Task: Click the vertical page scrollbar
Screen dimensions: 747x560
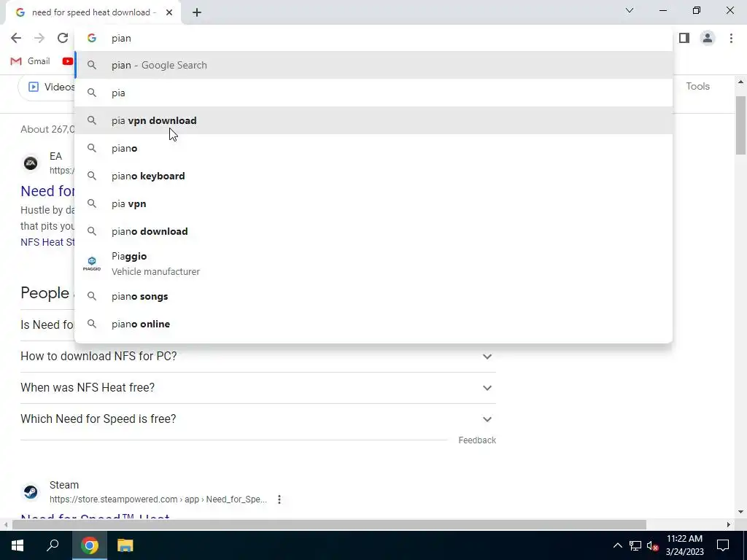Action: pos(740,125)
